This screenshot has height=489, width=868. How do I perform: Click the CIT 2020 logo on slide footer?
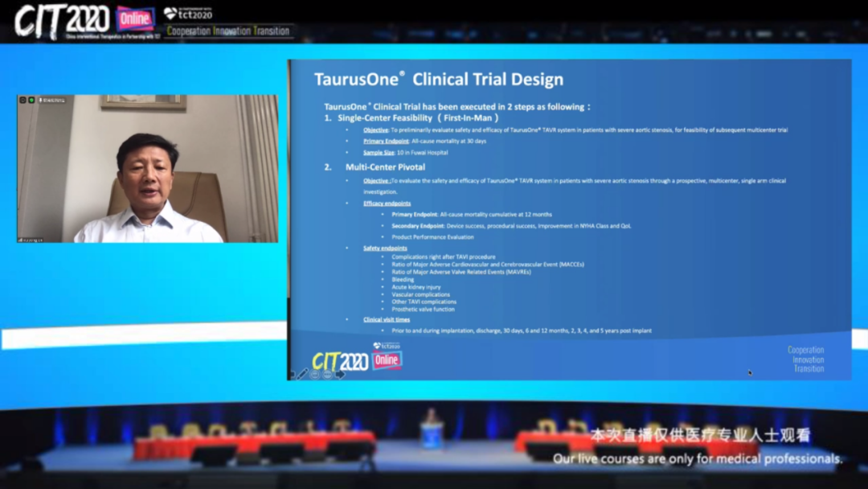(x=340, y=362)
